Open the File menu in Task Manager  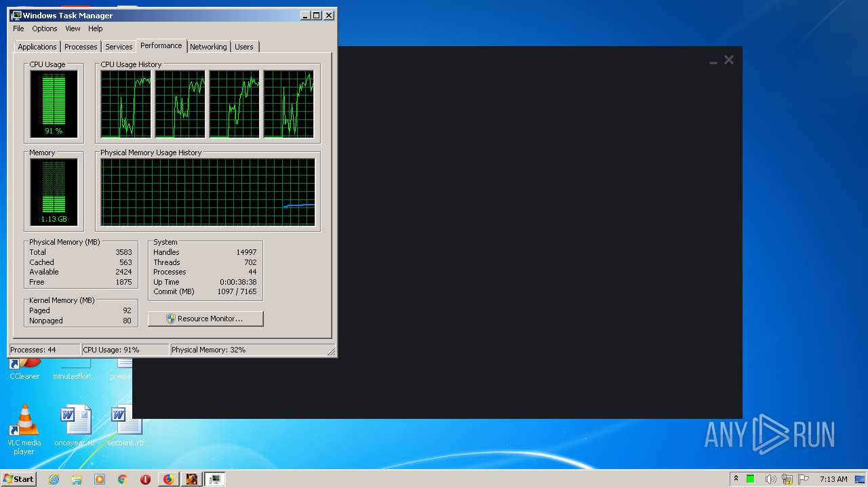point(18,28)
